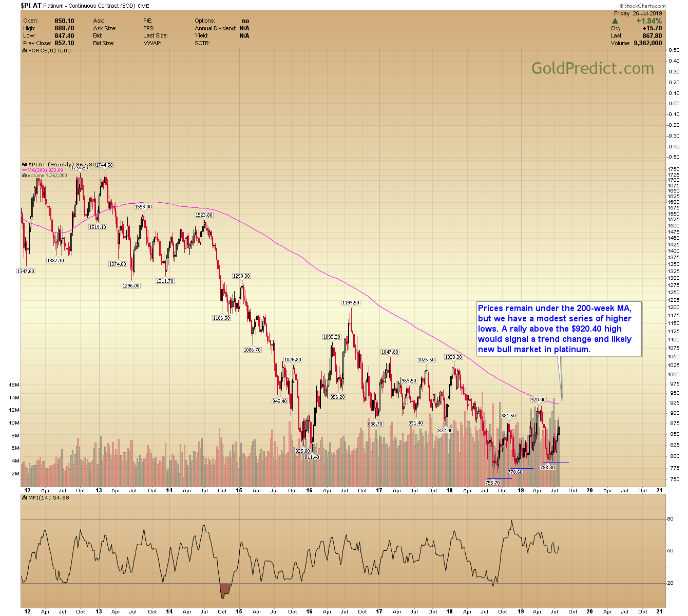Click the 1558.00 high price label

(144, 206)
